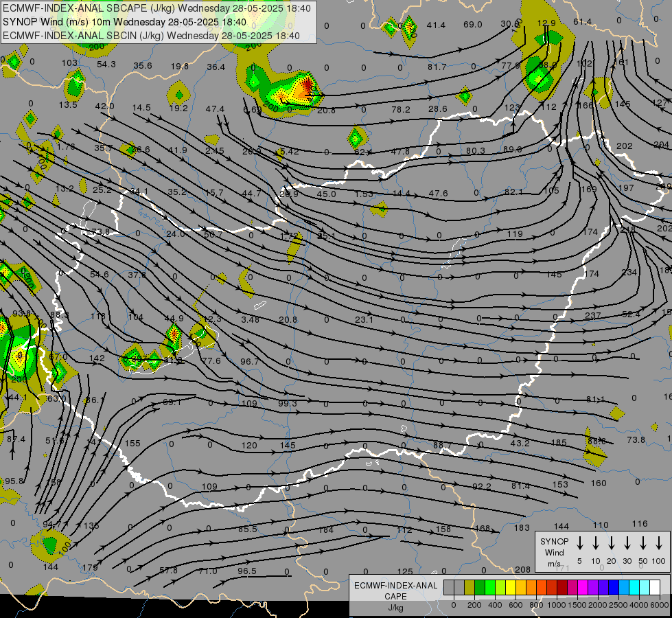The image size is (672, 618).
Task: Click the 153 value on the map
Action: coord(560,484)
